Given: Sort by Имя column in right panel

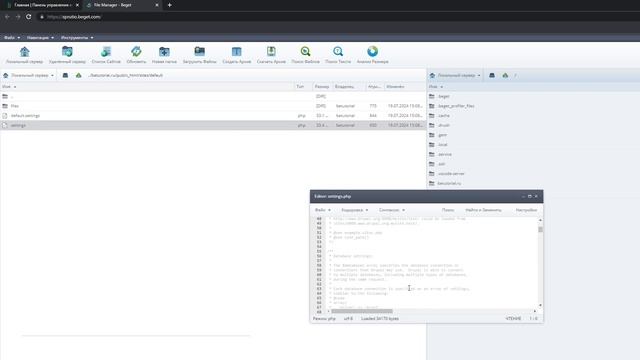Looking at the screenshot, I should (436, 87).
